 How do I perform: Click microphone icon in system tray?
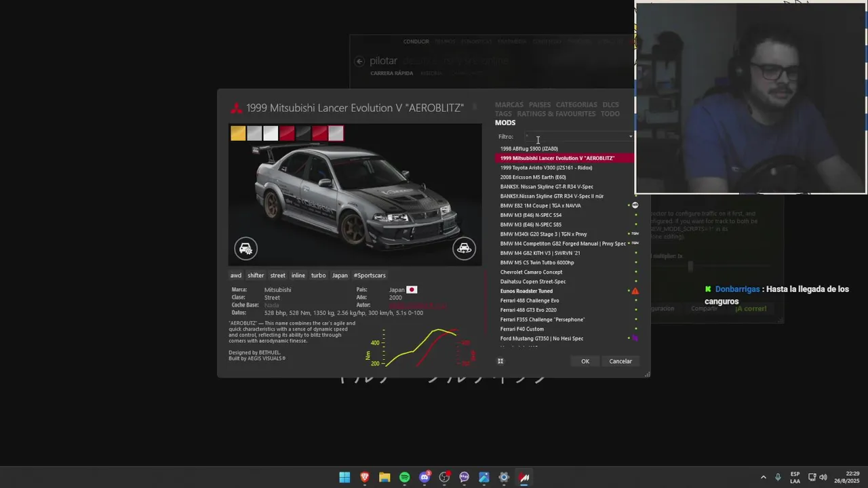(778, 477)
